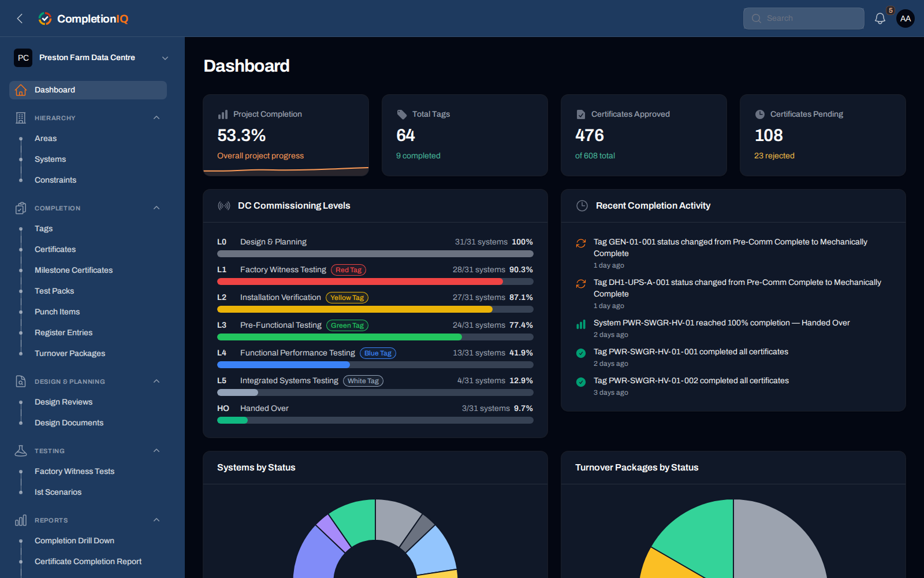Click the search magnifier icon
The height and width of the screenshot is (578, 924).
pyautogui.click(x=757, y=18)
